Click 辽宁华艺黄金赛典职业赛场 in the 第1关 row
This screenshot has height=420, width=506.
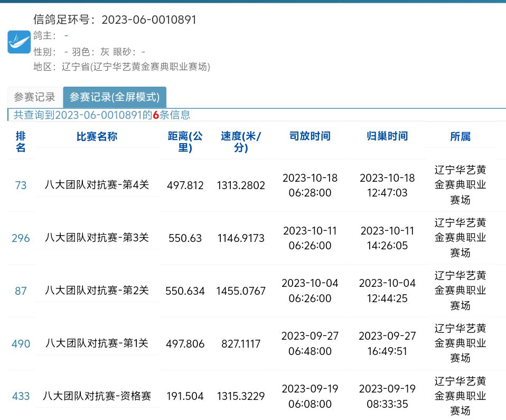point(460,343)
